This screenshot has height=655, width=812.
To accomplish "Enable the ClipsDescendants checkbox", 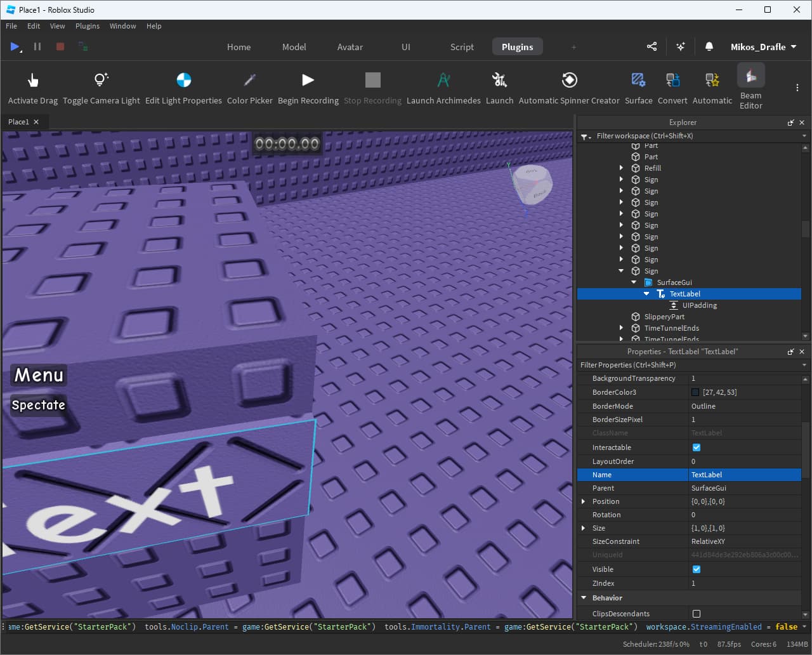I will [x=697, y=614].
